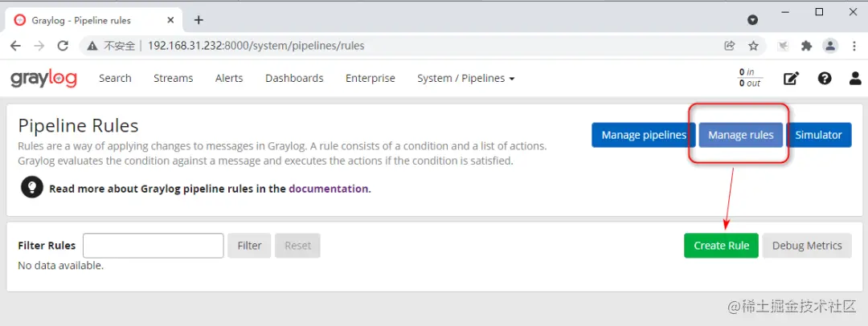Open the Dashboards page

(294, 79)
